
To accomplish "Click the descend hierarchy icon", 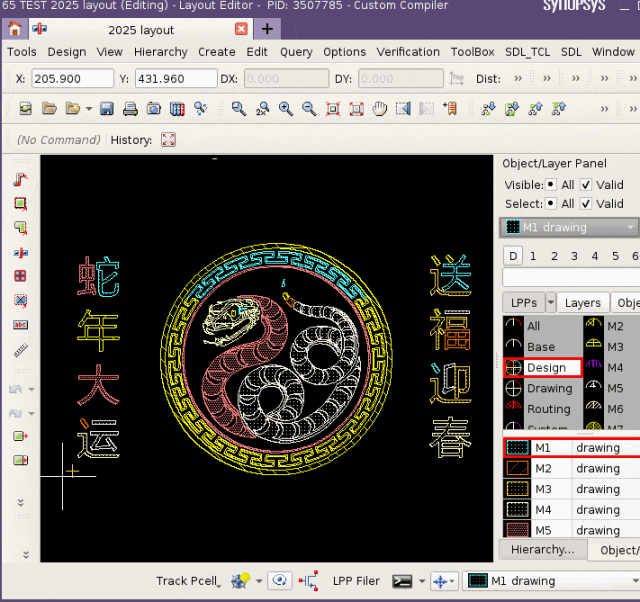I will tap(488, 109).
